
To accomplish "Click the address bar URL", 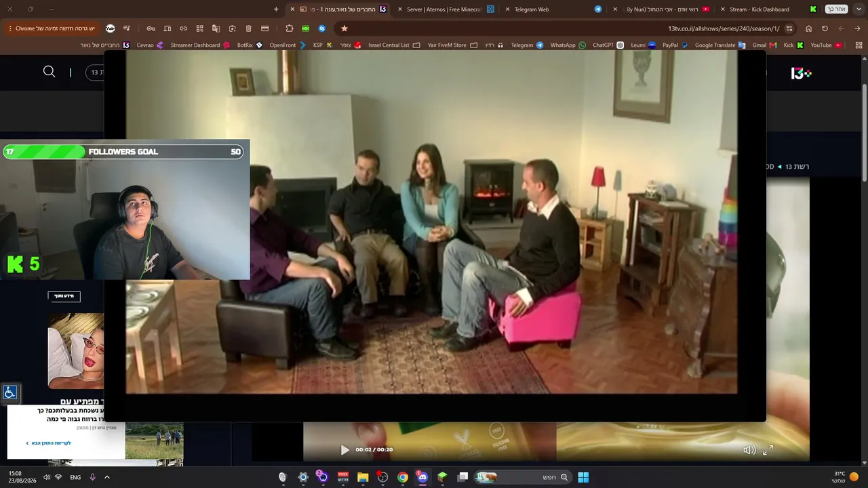I will pyautogui.click(x=724, y=28).
